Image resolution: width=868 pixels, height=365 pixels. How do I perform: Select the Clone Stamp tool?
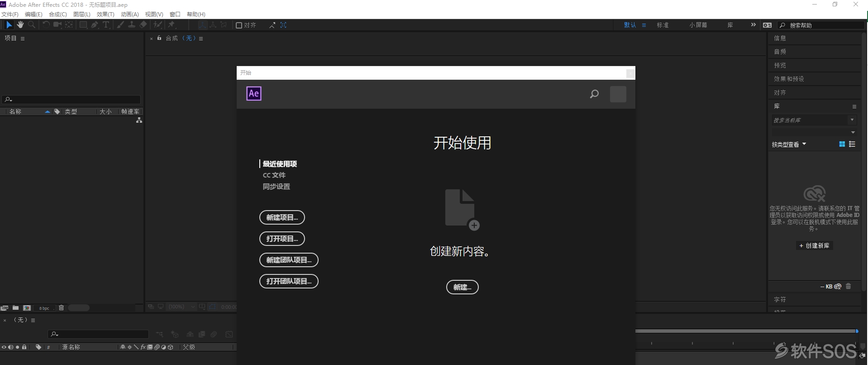point(132,25)
